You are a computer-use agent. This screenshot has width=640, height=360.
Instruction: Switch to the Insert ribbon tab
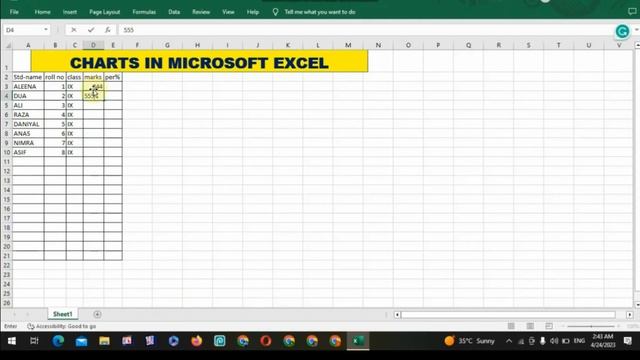pos(70,12)
